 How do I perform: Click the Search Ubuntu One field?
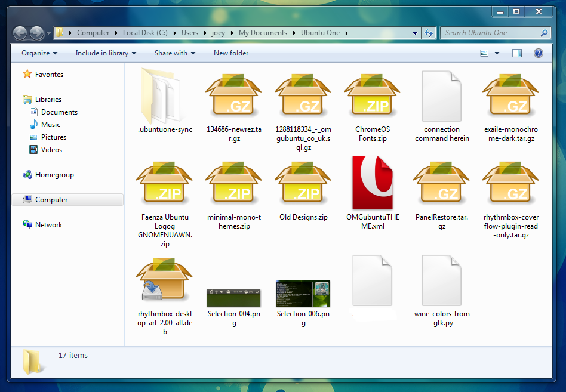(490, 33)
